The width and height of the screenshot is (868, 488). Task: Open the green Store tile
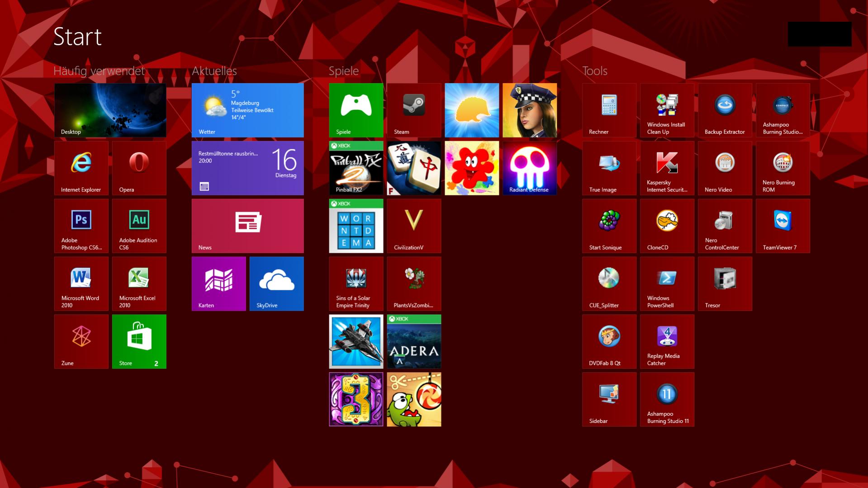pyautogui.click(x=139, y=341)
